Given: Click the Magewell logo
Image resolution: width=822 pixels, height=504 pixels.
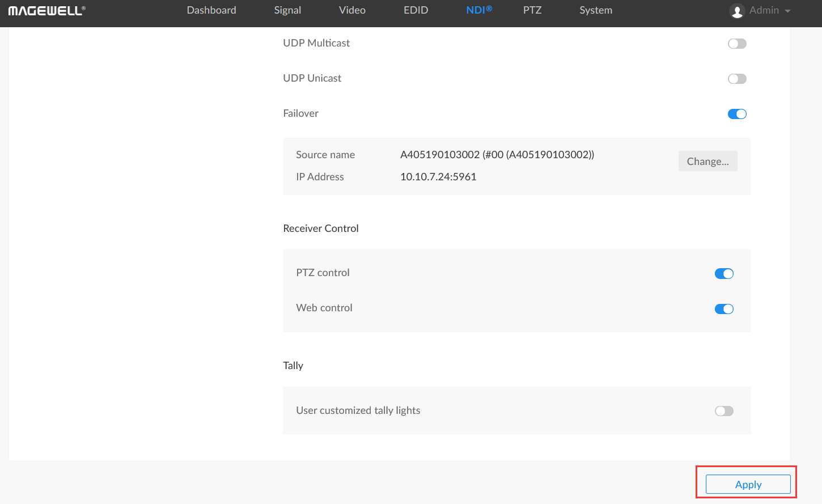Looking at the screenshot, I should [x=46, y=11].
